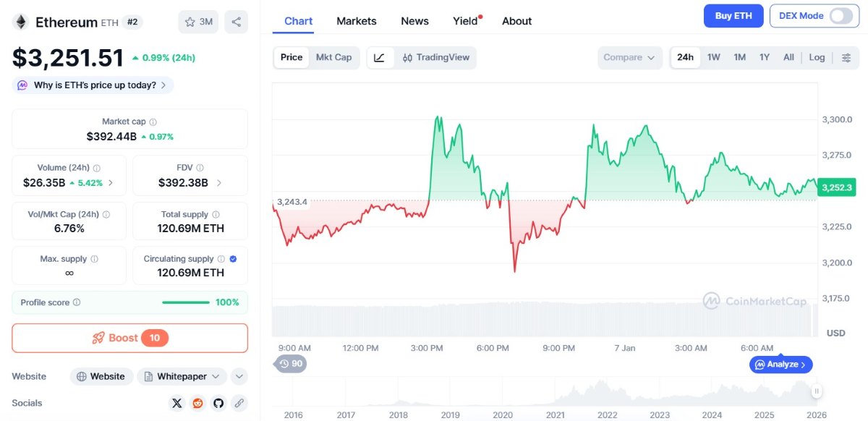The image size is (868, 421).
Task: Click the 90 events history badge
Action: point(291,363)
